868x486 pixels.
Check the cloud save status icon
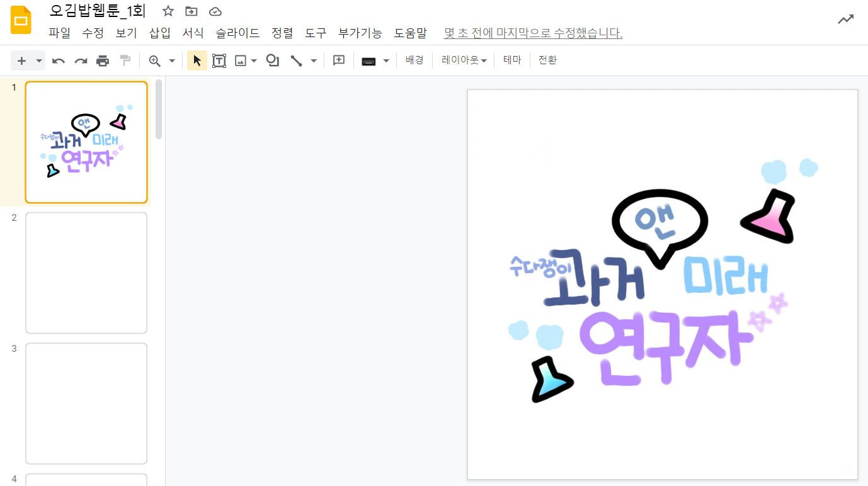[x=215, y=11]
